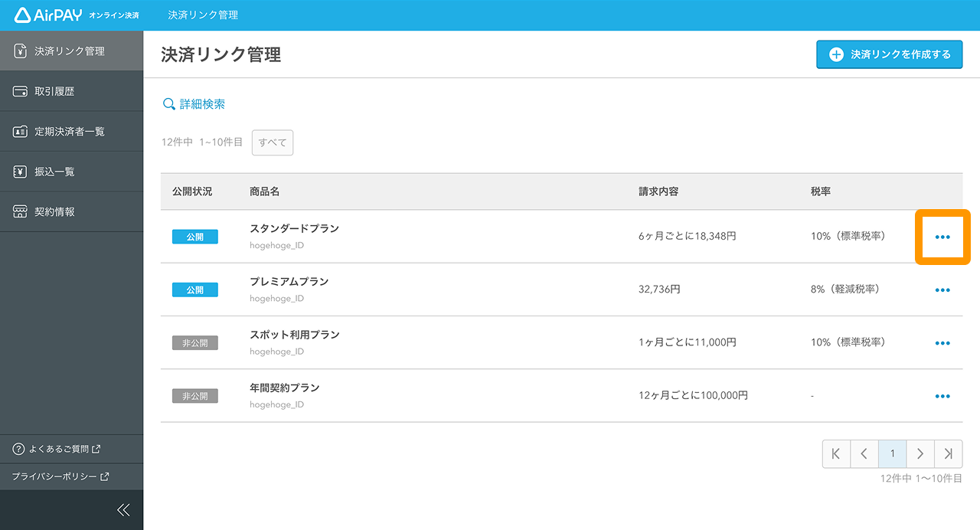This screenshot has height=530, width=980.
Task: Open more options for プレミアムプラン
Action: [x=942, y=290]
